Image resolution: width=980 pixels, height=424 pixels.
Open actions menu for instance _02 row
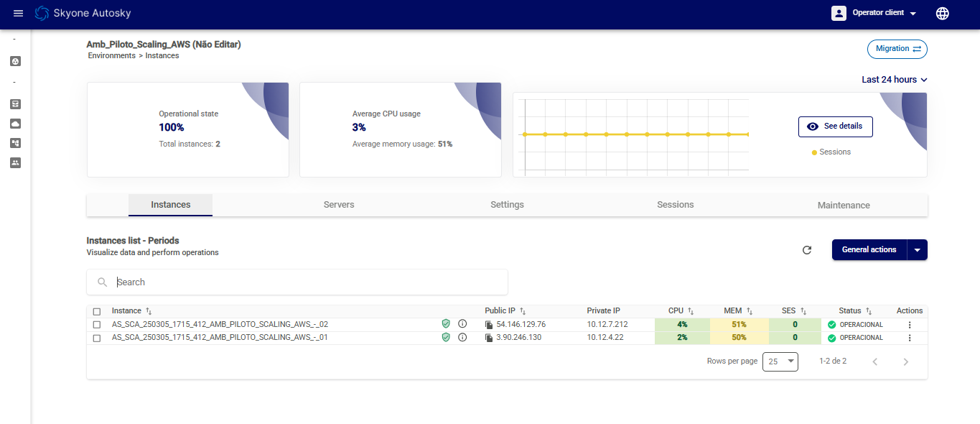coord(910,325)
